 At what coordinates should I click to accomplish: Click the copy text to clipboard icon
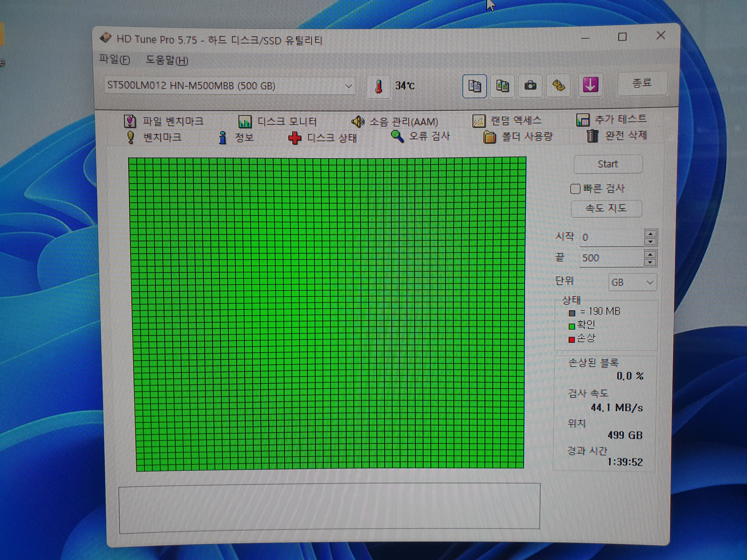(474, 86)
